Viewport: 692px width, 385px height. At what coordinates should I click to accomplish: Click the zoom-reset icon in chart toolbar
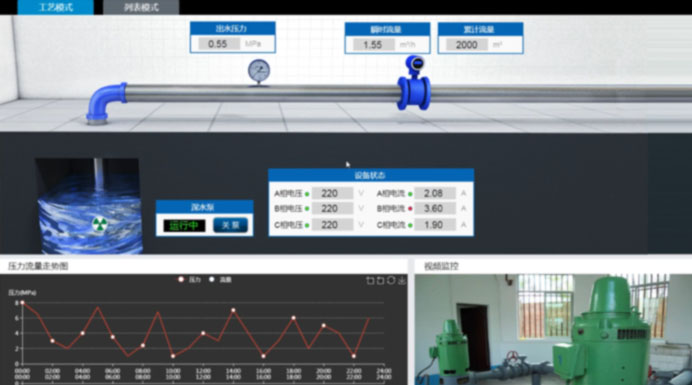click(380, 280)
